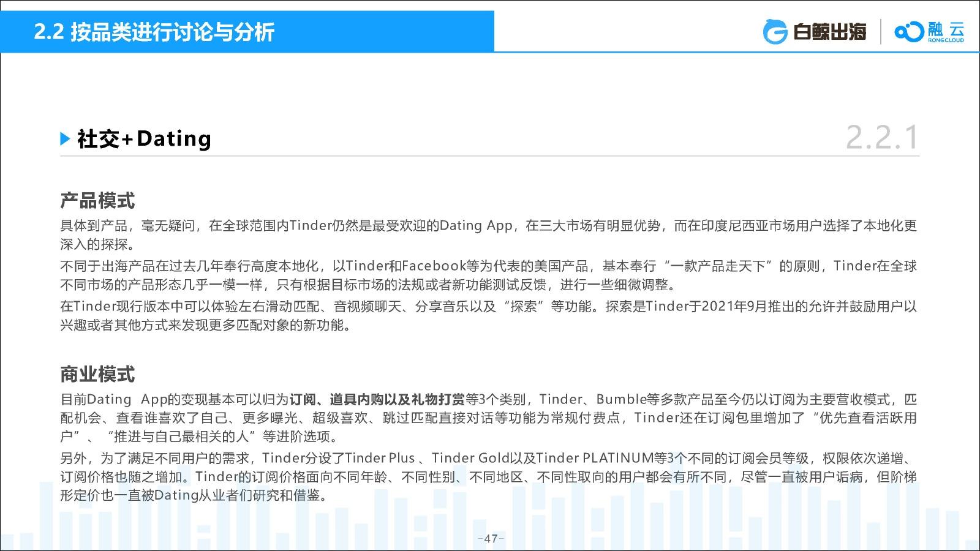980x551 pixels.
Task: Click the paragraph starting 具体到产品，毫无疑问
Action: coord(489,235)
